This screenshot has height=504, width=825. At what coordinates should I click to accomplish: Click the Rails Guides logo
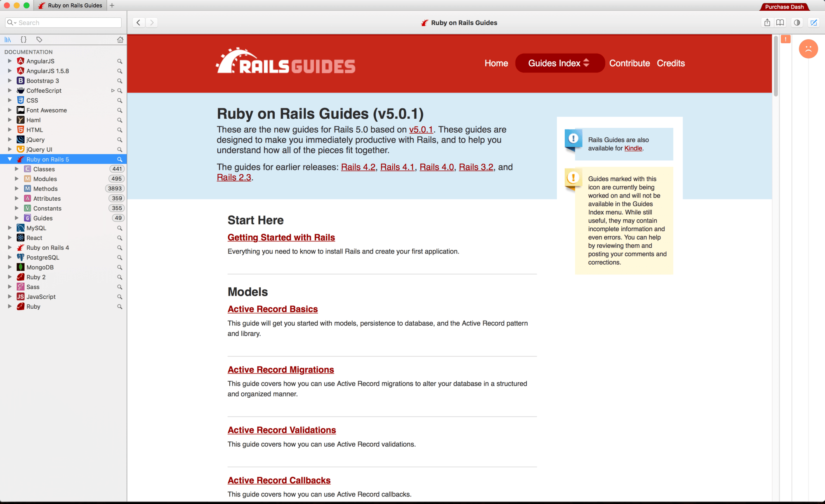pyautogui.click(x=285, y=61)
